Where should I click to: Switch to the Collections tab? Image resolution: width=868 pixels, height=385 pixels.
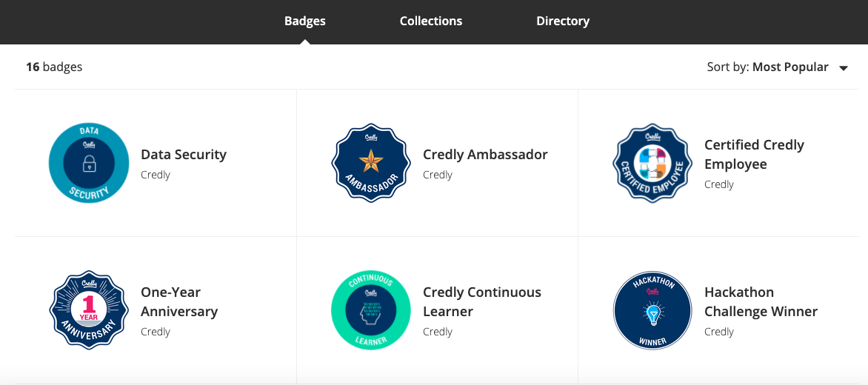tap(431, 21)
